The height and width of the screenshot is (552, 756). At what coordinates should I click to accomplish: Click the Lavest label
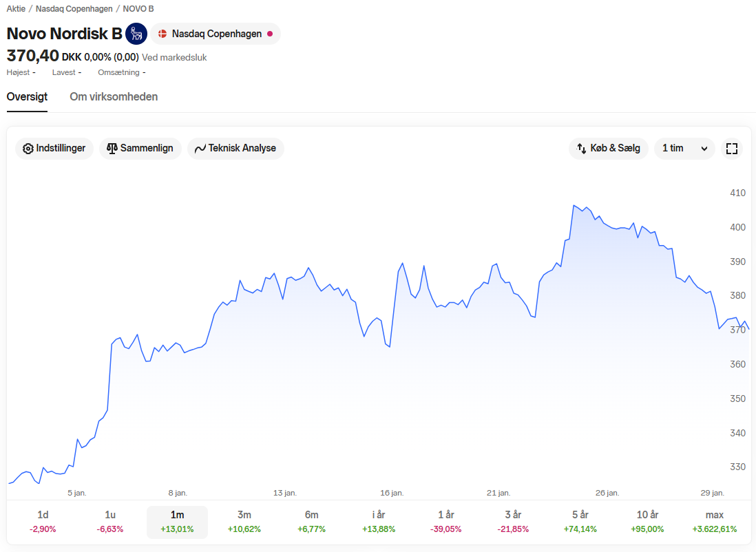(x=63, y=72)
